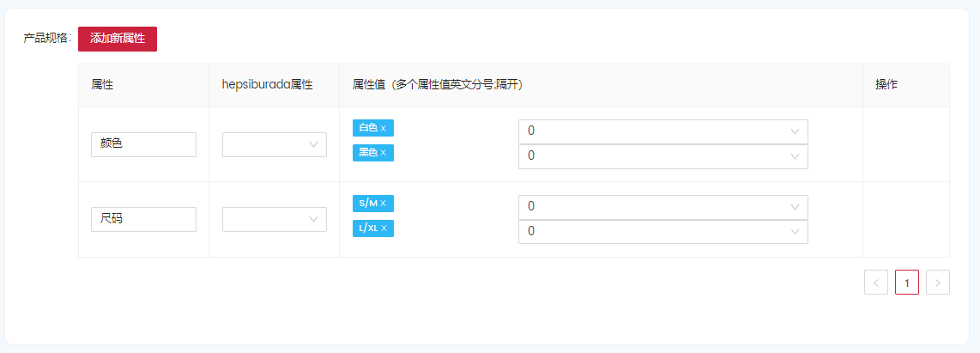The width and height of the screenshot is (980, 353).
Task: Remove the 白色 tag via its x
Action: (x=383, y=128)
